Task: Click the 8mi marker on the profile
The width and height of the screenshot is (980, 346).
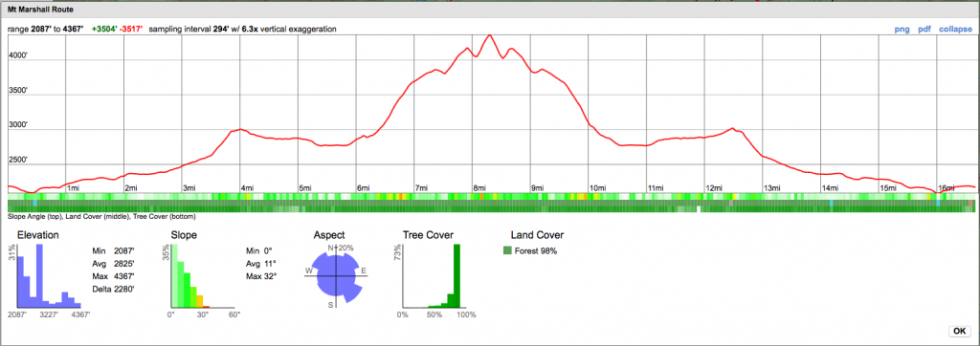Action: (x=480, y=188)
